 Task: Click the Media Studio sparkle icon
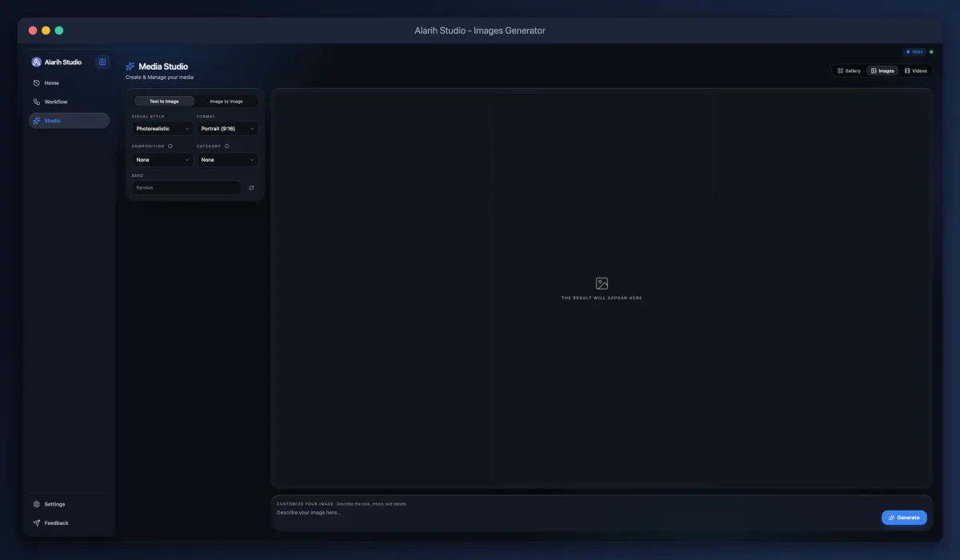[130, 66]
